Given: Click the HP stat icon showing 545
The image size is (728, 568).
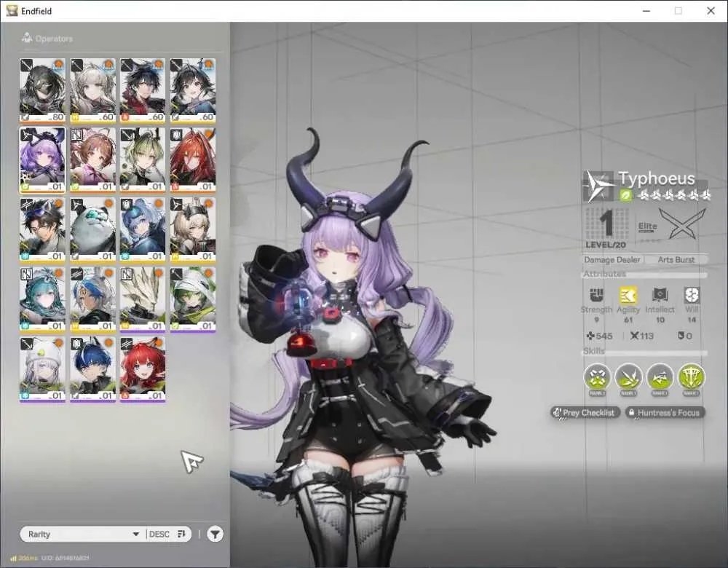Looking at the screenshot, I should tap(590, 336).
